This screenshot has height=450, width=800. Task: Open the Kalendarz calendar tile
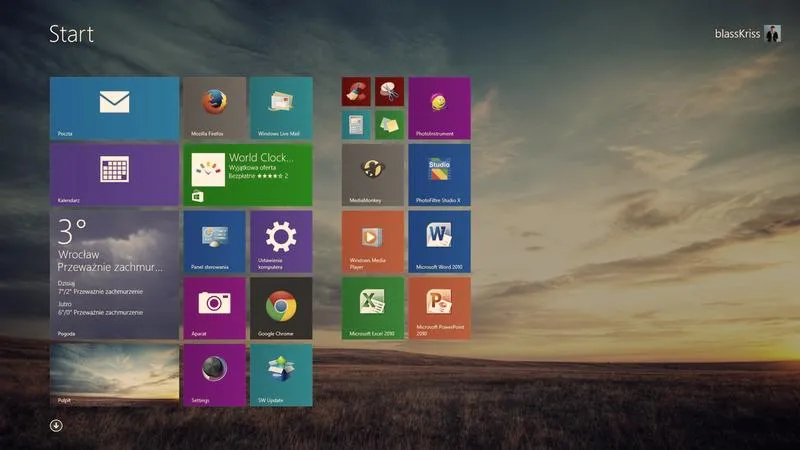tap(114, 175)
